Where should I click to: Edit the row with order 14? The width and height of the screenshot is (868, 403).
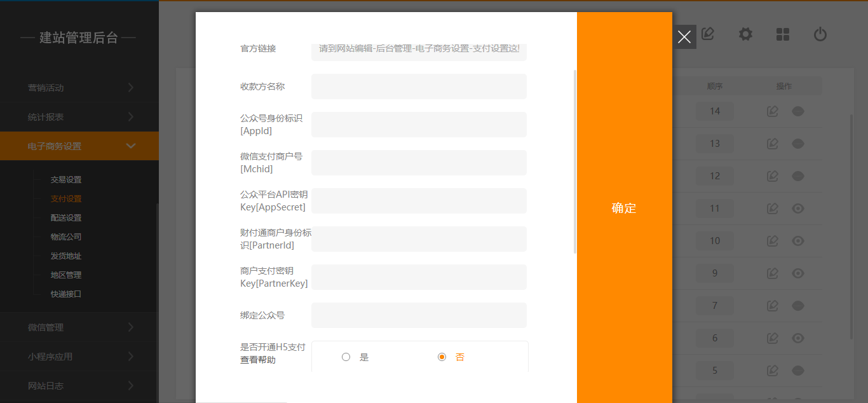coord(773,111)
